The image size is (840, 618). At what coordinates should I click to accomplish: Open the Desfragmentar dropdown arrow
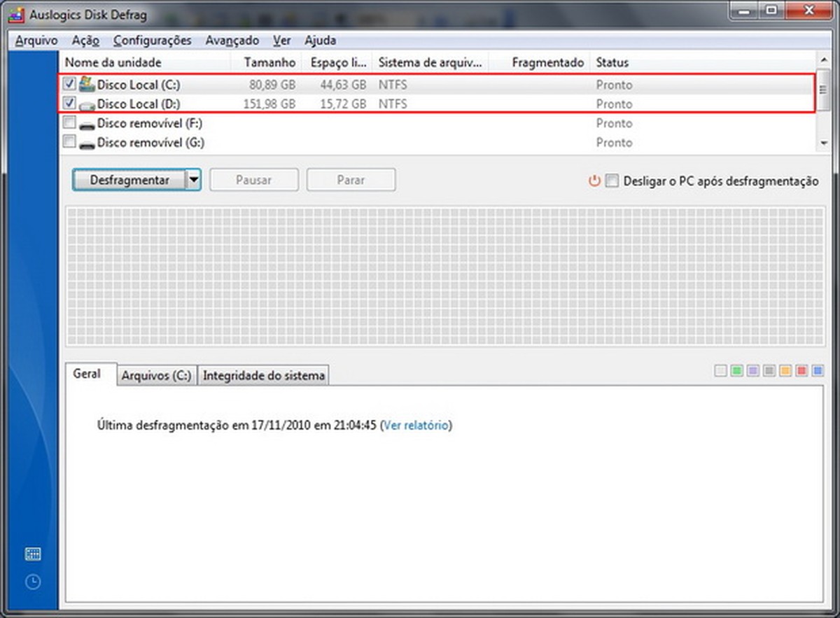pos(194,180)
